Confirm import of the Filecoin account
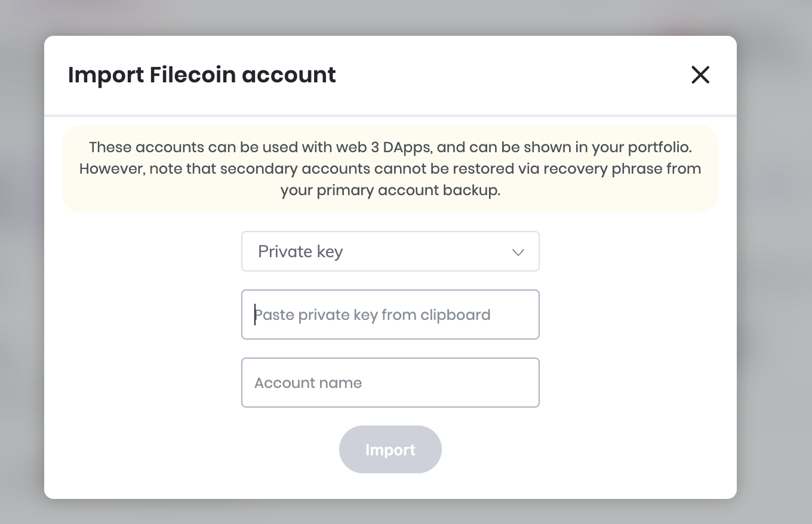The width and height of the screenshot is (812, 524). pos(390,449)
